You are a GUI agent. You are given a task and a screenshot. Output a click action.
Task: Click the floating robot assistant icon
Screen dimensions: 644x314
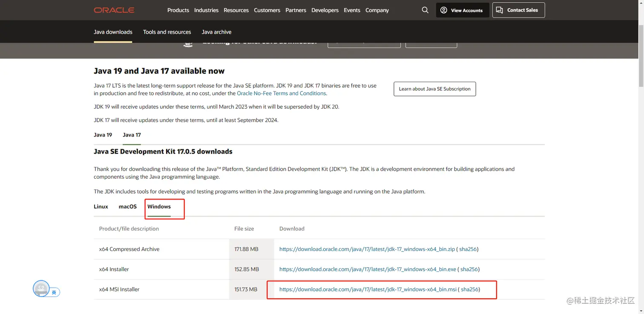[42, 288]
